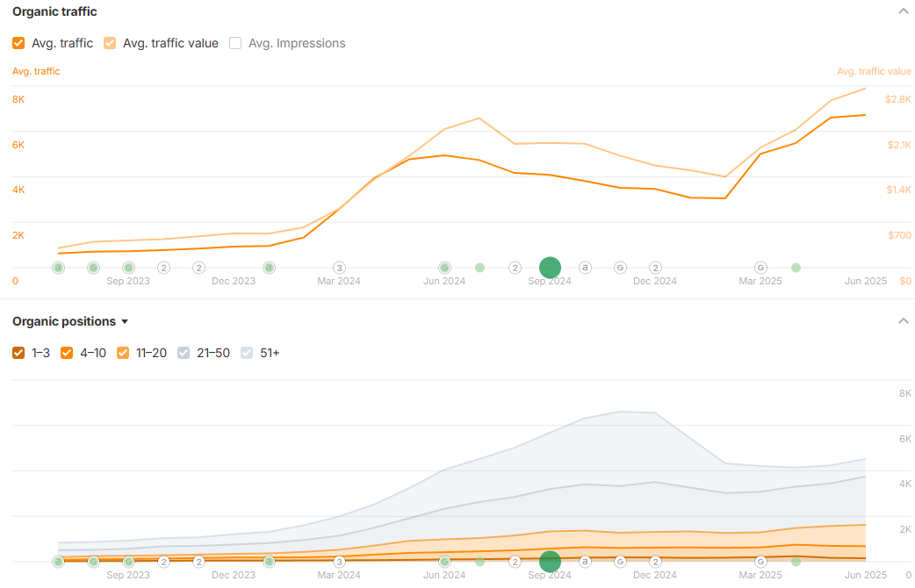Click the 'Organic traffic' heading
Viewport: 915px width, 588px height.
click(54, 11)
